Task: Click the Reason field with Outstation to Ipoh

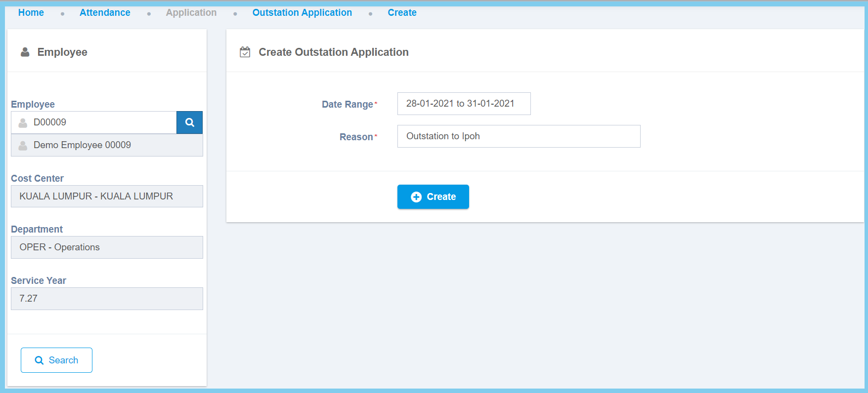Action: pos(519,136)
